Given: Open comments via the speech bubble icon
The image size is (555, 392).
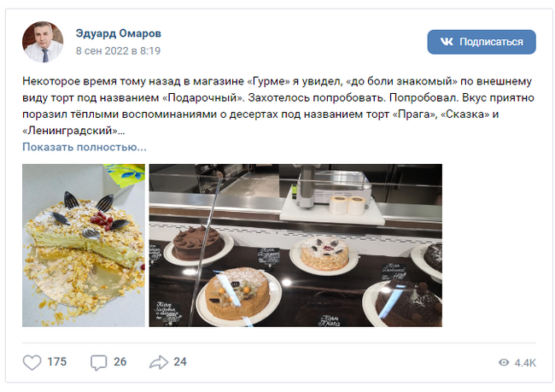Looking at the screenshot, I should [98, 363].
